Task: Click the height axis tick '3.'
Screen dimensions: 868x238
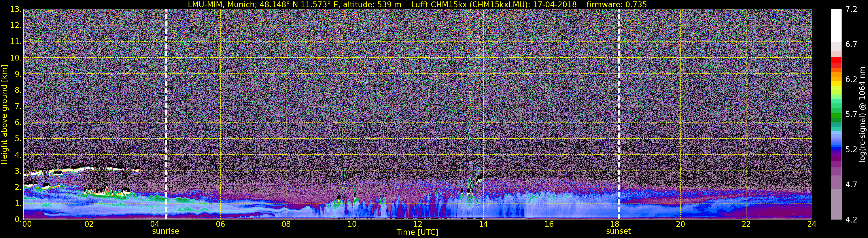Action: pos(18,171)
